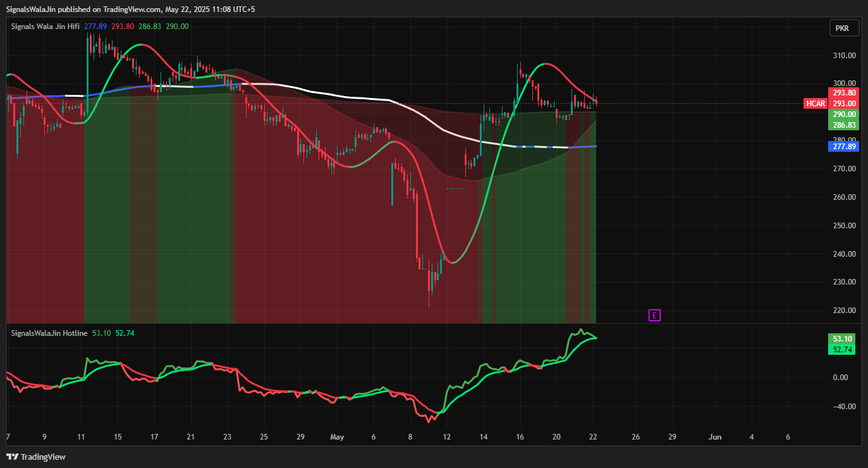Viewport: 868px width, 468px height.
Task: Click the legend Hotline value 53.10
Action: pos(101,333)
